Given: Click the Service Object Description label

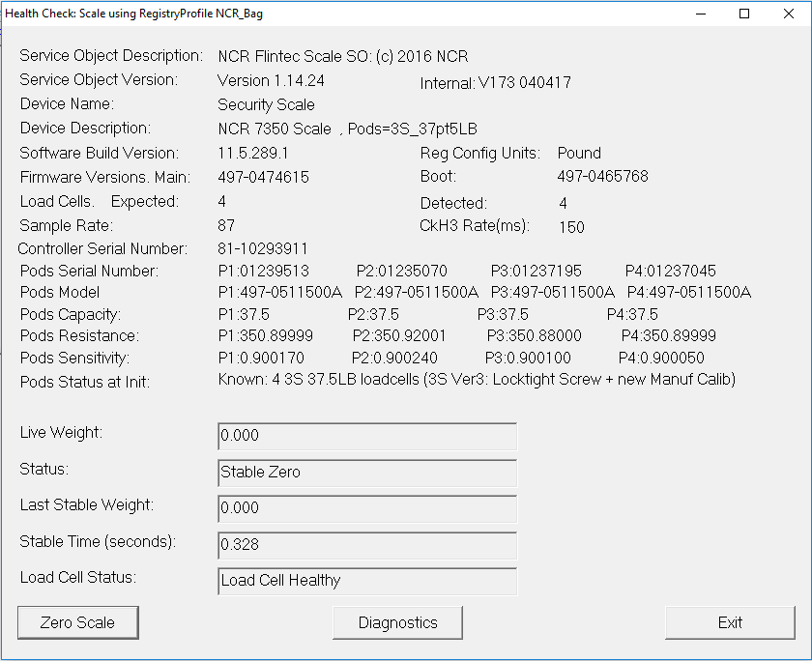Looking at the screenshot, I should click(111, 55).
